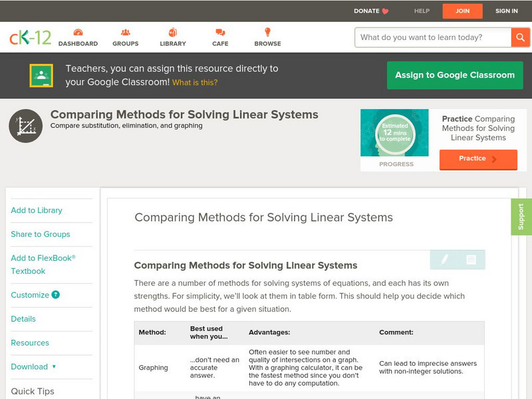Click the CK-12 logo
Viewport: 532px width, 399px height.
pos(30,37)
